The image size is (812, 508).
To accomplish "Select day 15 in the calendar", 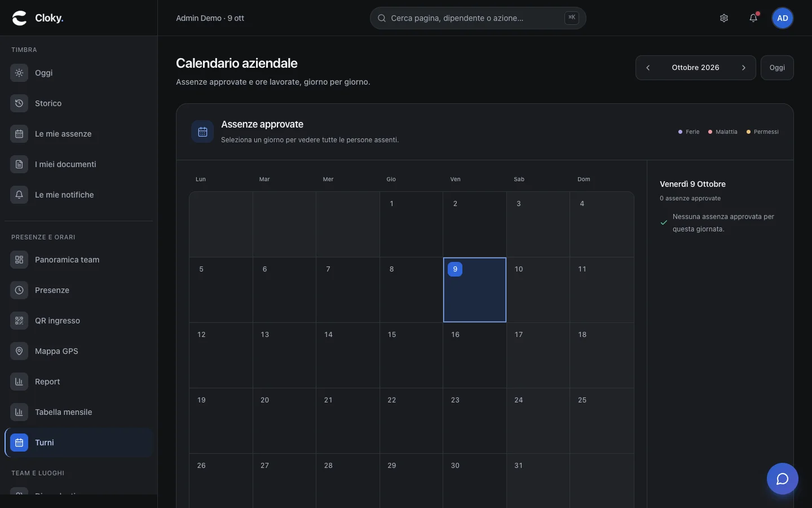I will pos(411,356).
